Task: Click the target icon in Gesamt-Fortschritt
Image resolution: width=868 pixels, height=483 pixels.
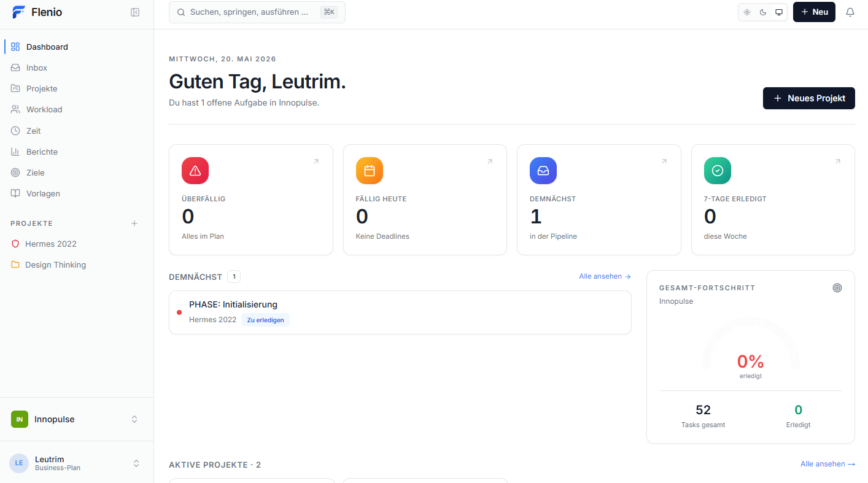Action: [x=837, y=288]
